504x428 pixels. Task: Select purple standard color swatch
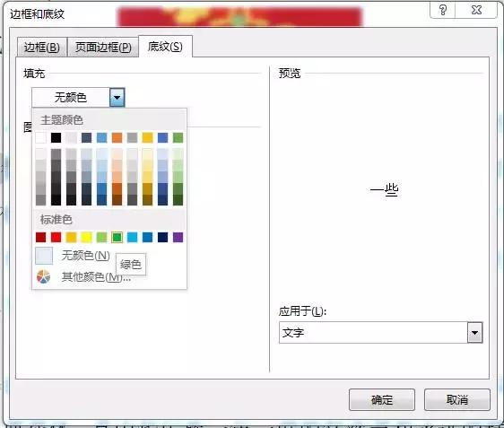[x=178, y=237]
